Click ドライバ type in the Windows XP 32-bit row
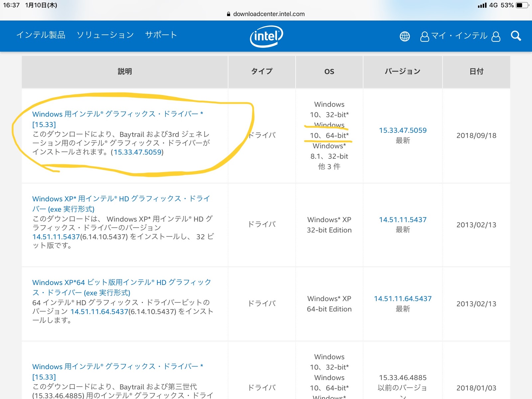 (262, 224)
